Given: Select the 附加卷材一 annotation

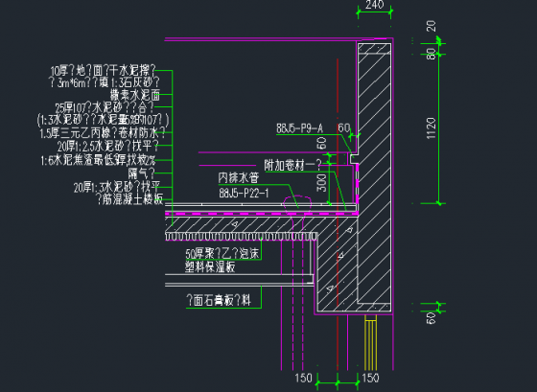Looking at the screenshot, I should pyautogui.click(x=292, y=165).
